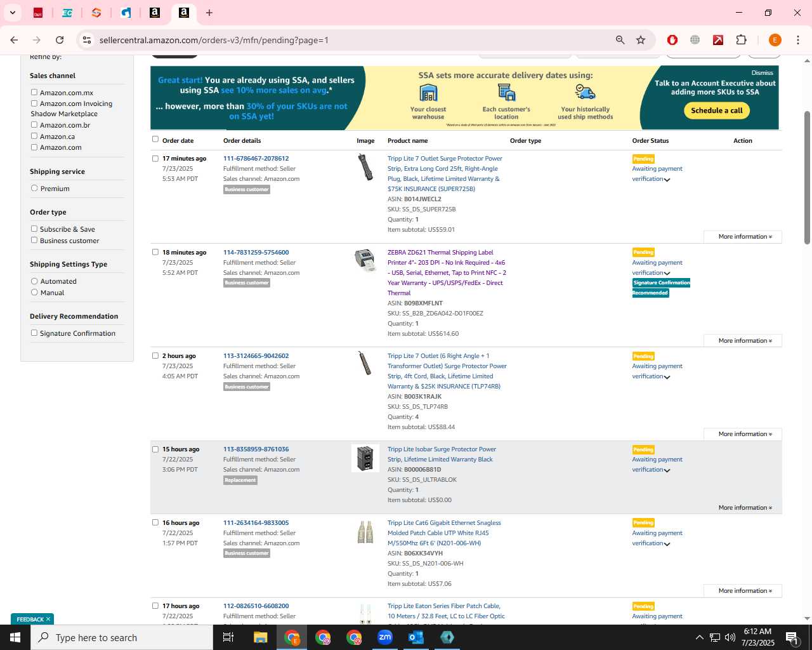Viewport: 812px width, 650px height.
Task: Click the browser back arrow
Action: point(14,40)
